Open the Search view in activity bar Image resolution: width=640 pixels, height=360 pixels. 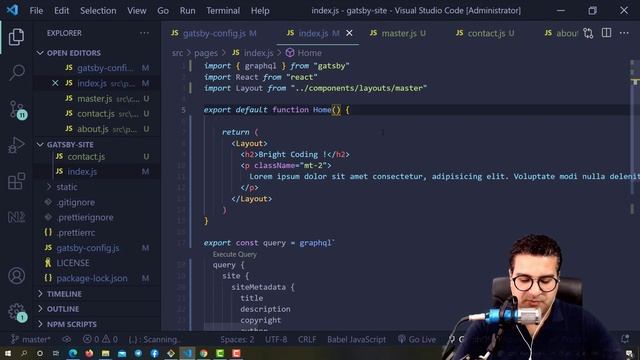pyautogui.click(x=17, y=73)
